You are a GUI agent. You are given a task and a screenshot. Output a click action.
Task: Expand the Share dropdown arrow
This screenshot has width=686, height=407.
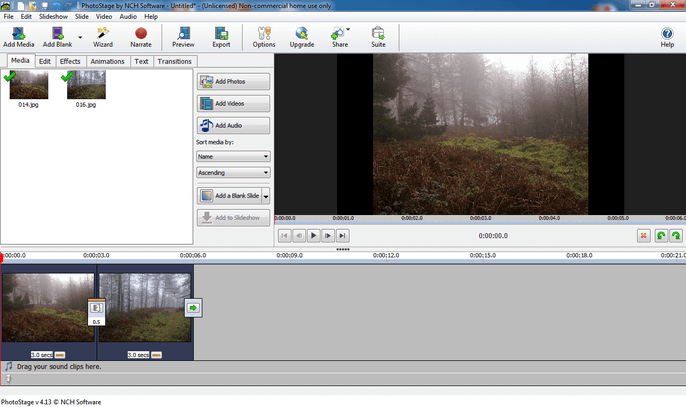[348, 29]
